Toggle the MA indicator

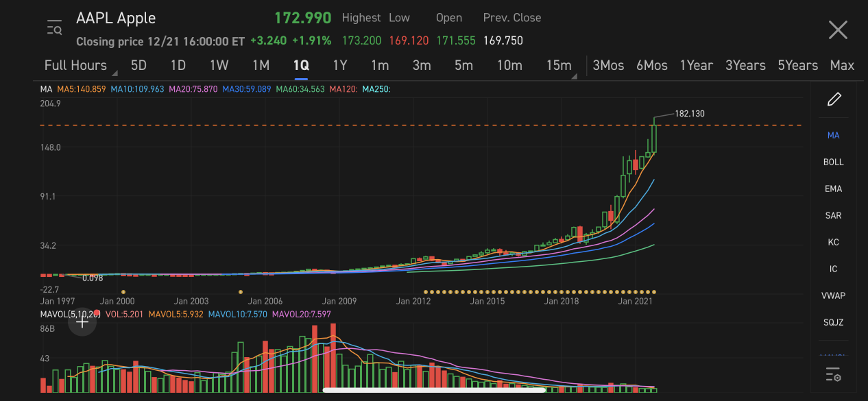(x=833, y=136)
